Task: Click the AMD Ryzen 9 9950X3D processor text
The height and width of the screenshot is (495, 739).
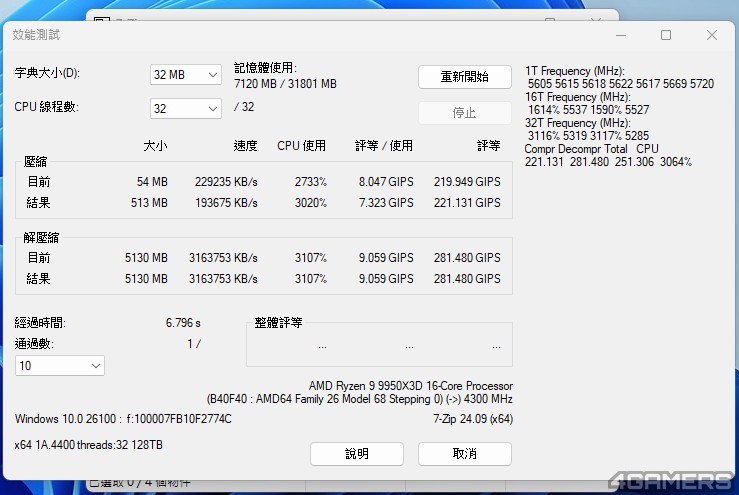Action: 411,386
